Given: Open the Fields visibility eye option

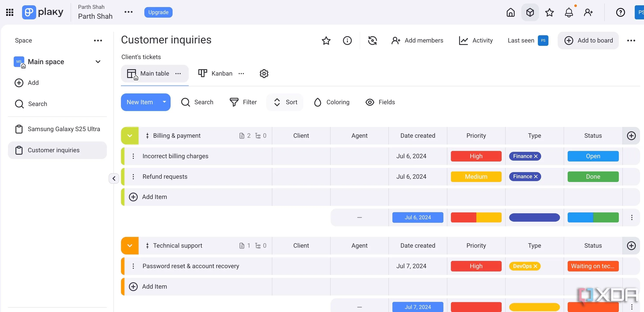Looking at the screenshot, I should tap(380, 102).
